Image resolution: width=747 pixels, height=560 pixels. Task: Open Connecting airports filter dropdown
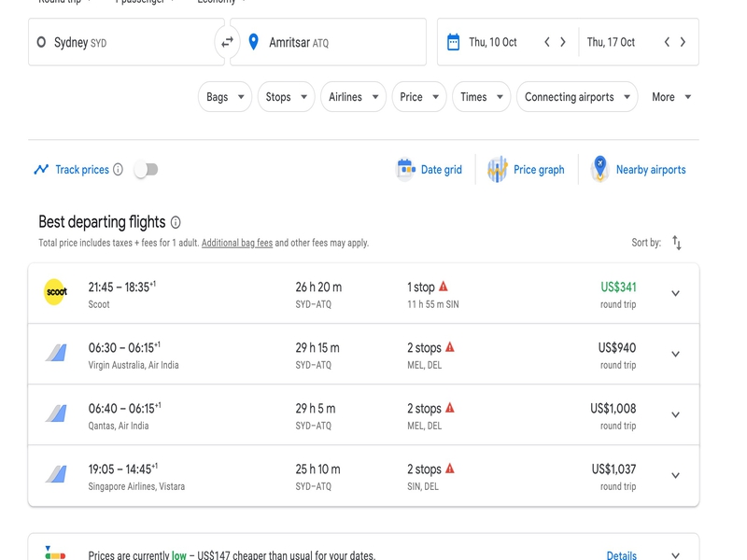tap(577, 97)
